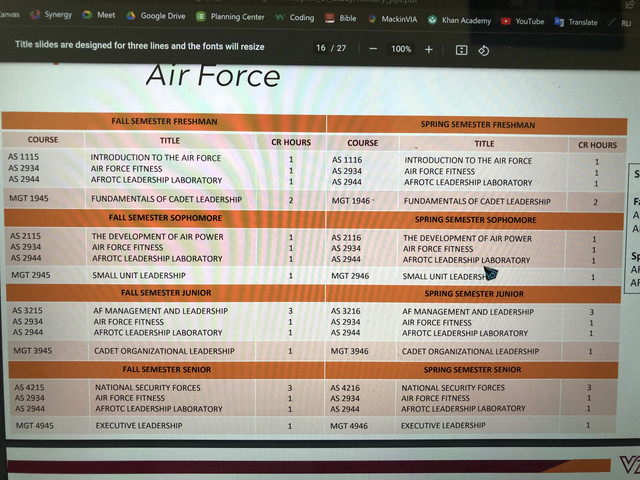Click the MGT 4946 course code

point(349,426)
